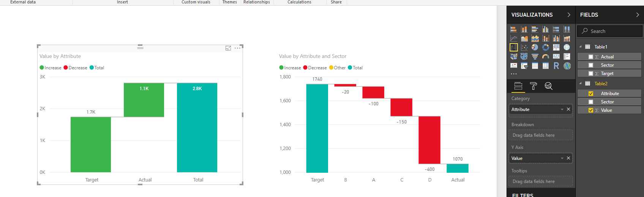Viewport: 644px width, 197px height.
Task: Click the green 1.1K Actual bar
Action: point(144,100)
